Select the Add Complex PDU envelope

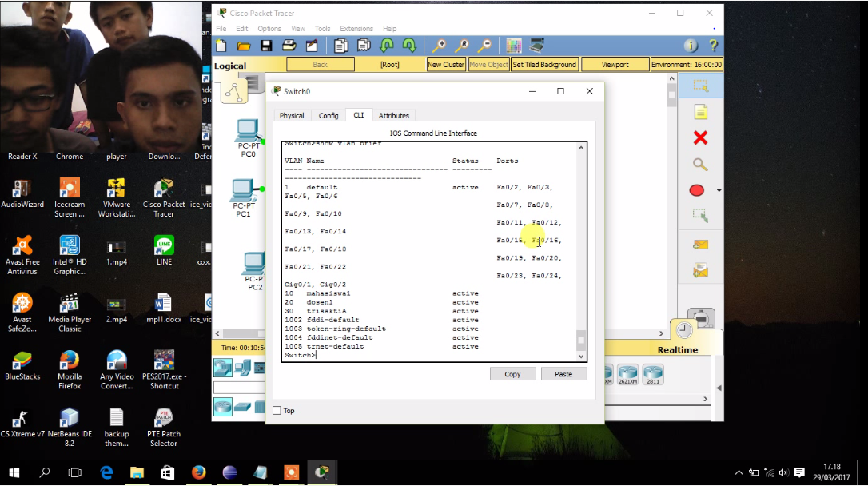tap(700, 271)
